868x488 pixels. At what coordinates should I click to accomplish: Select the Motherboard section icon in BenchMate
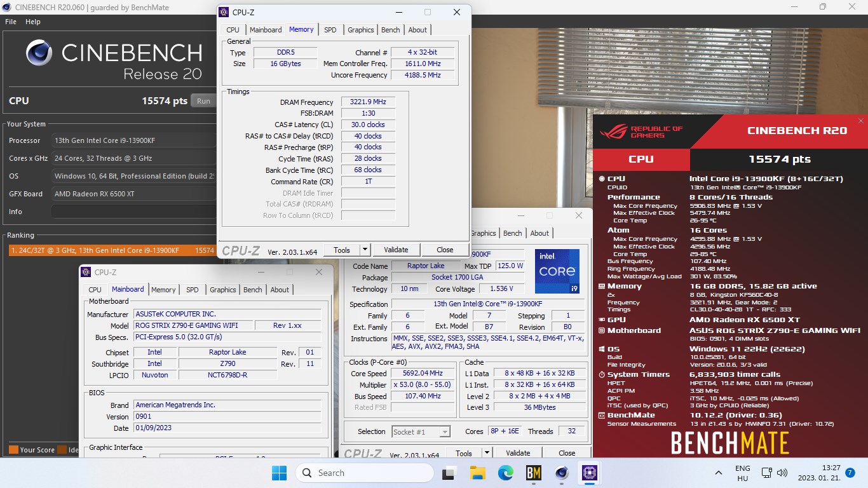tap(602, 330)
